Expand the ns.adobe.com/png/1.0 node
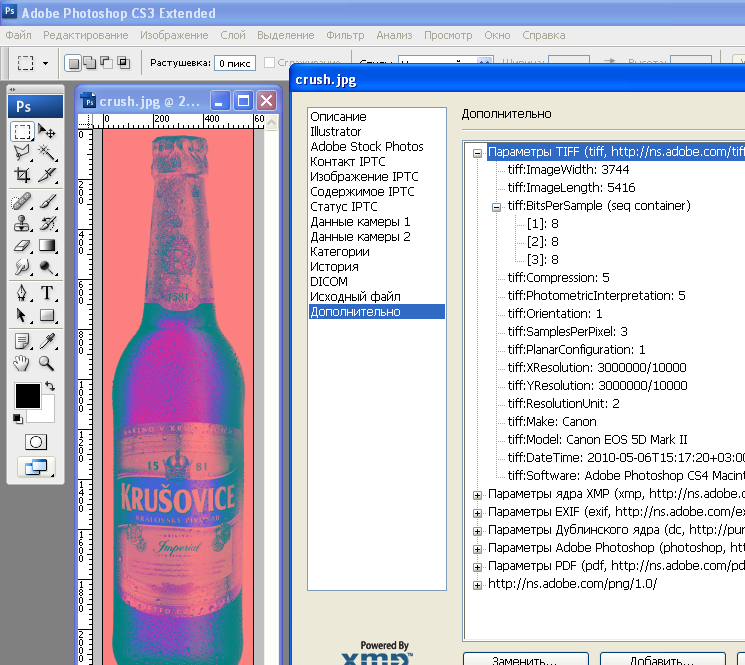Viewport: 745px width, 665px height. coord(478,585)
